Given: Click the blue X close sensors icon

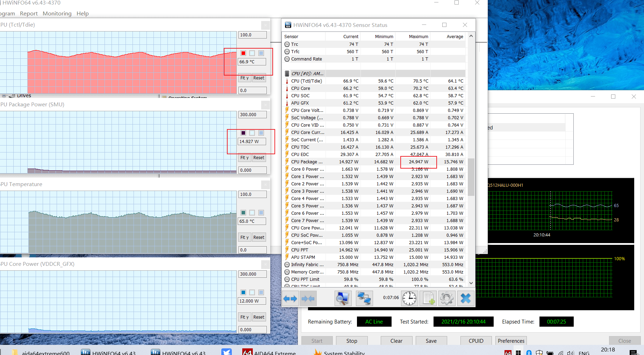Looking at the screenshot, I should [466, 298].
